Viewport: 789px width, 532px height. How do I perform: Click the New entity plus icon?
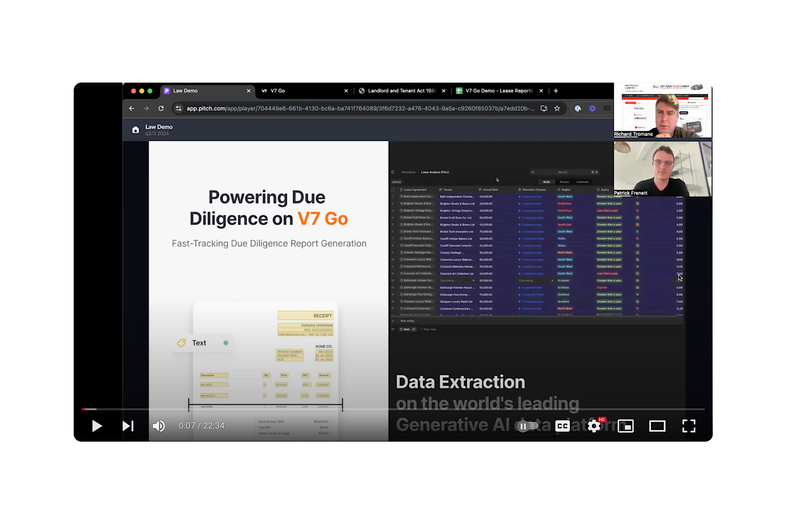coord(392,321)
